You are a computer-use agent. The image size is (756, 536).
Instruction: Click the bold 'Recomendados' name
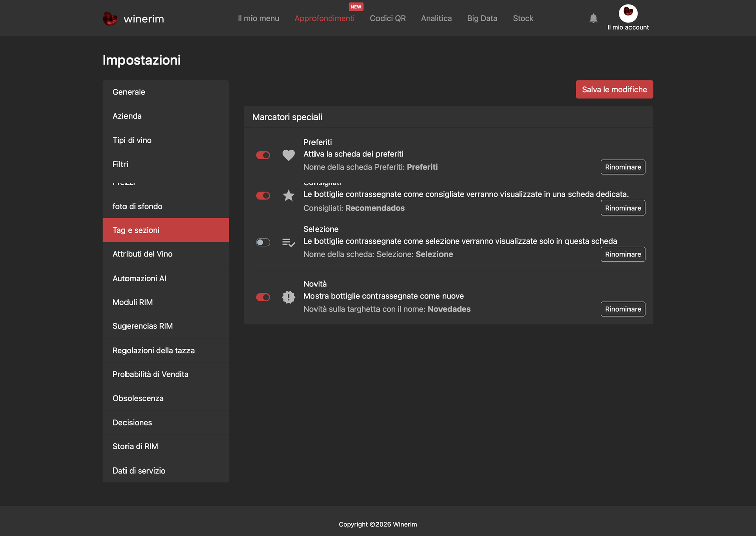click(375, 208)
